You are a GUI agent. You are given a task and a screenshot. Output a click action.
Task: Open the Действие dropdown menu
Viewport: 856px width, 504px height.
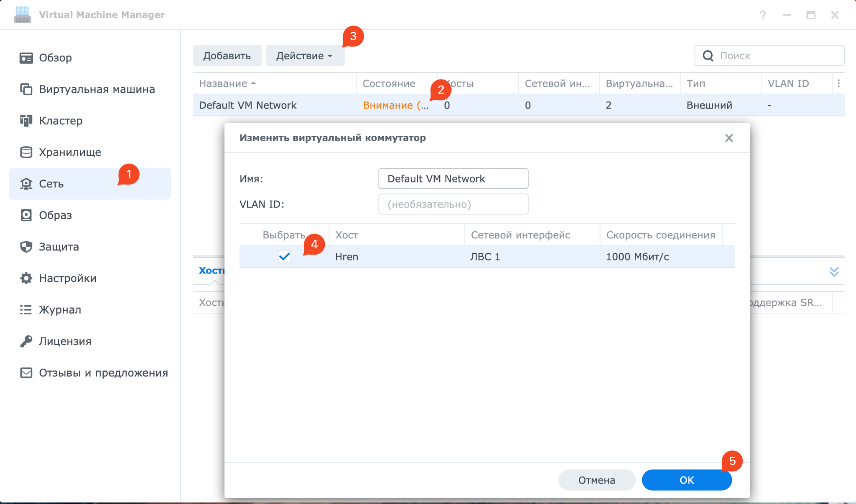click(x=305, y=56)
